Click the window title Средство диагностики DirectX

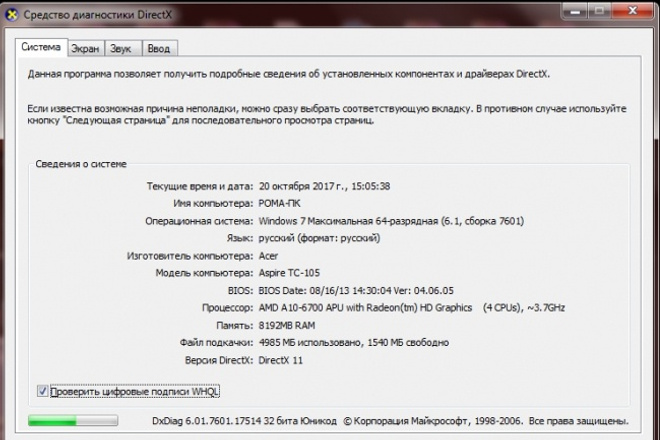click(98, 15)
